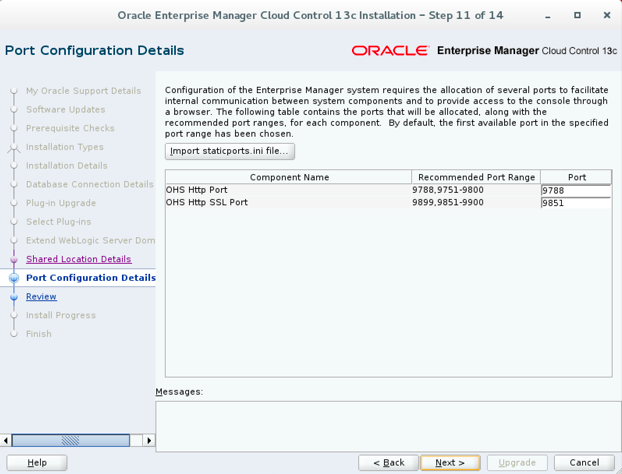Click the Component Name column header

[289, 177]
